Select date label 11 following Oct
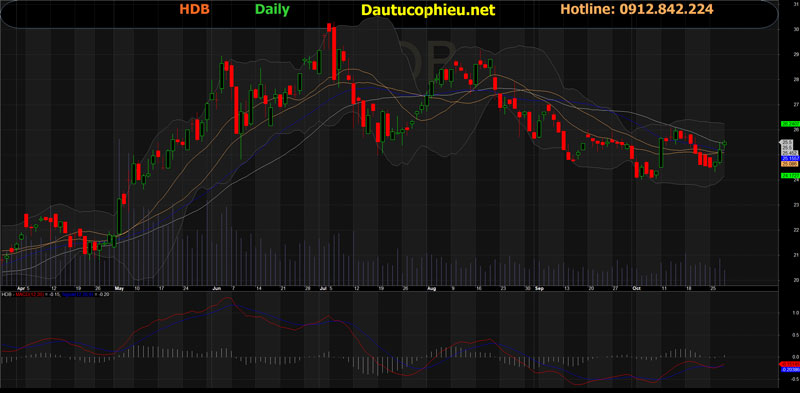This screenshot has height=393, width=800. point(664,288)
